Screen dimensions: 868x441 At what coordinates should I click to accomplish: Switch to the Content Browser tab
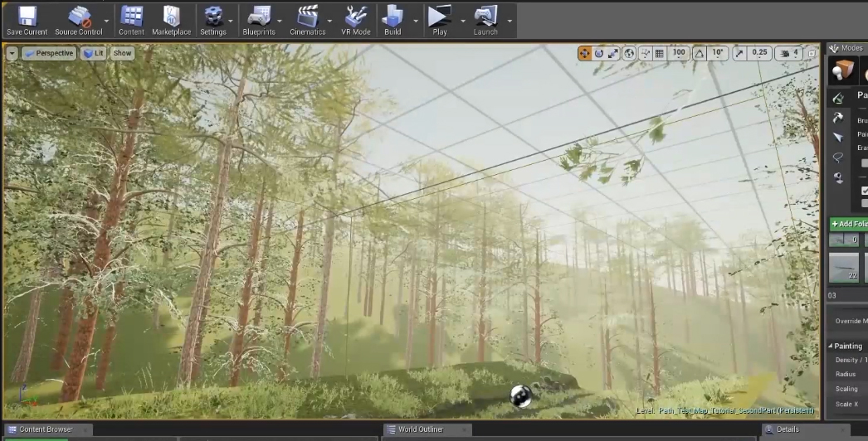coord(46,429)
